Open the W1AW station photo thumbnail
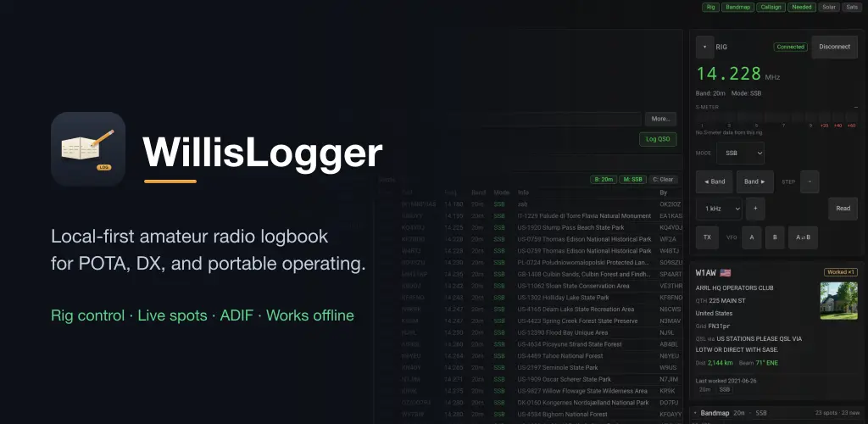The height and width of the screenshot is (424, 868). [838, 301]
